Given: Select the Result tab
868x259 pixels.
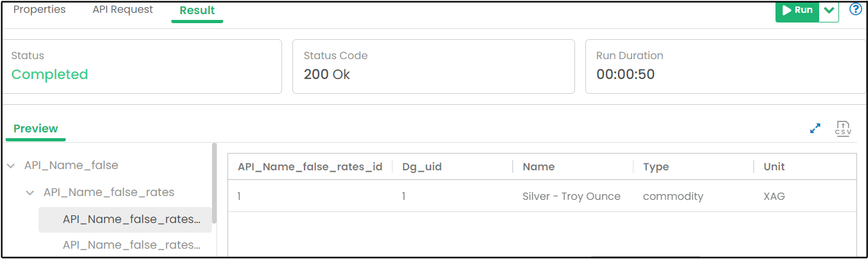Looking at the screenshot, I should [197, 10].
